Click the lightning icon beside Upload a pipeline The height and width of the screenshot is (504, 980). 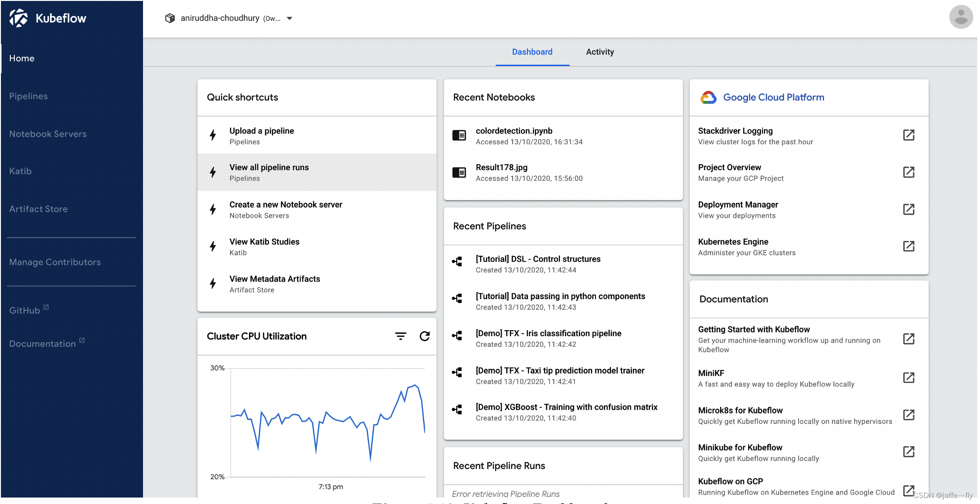(213, 135)
